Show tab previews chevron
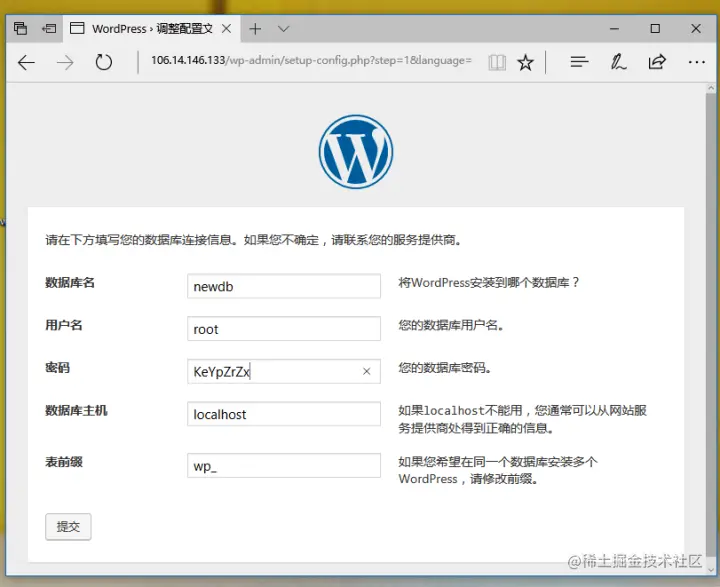The height and width of the screenshot is (587, 720). point(283,28)
